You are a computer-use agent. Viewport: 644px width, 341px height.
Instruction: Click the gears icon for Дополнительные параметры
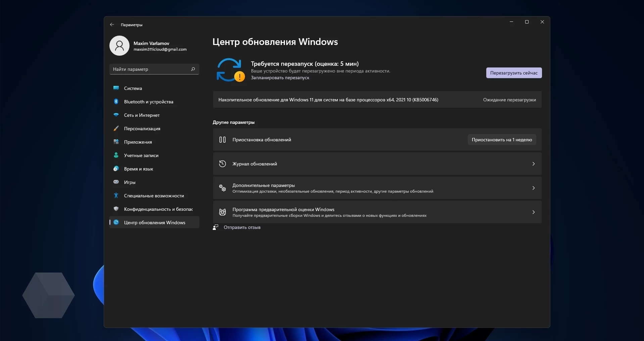click(222, 188)
